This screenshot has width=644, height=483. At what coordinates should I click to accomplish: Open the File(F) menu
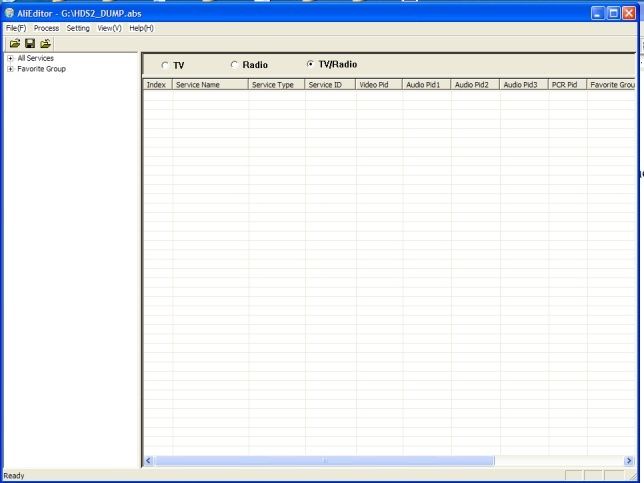(16, 28)
